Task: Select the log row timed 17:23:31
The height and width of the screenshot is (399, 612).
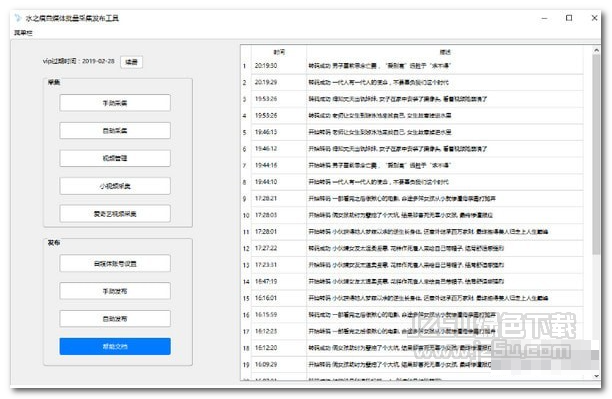Action: click(x=412, y=265)
